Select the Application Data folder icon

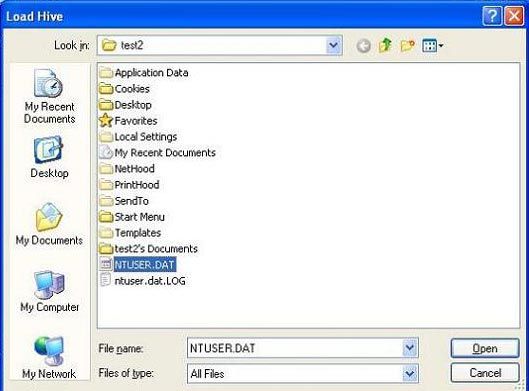click(x=106, y=73)
